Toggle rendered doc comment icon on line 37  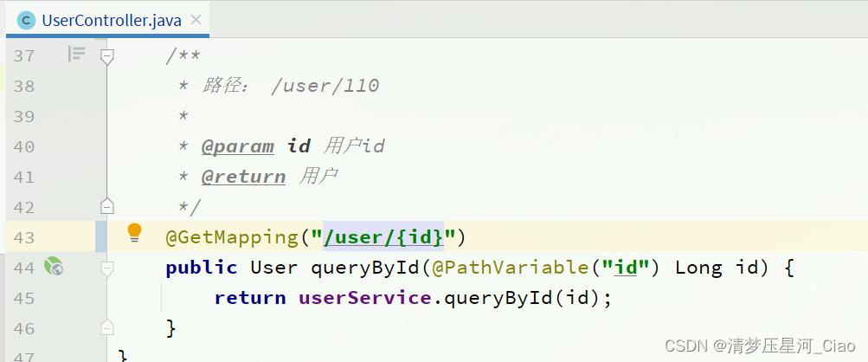coord(76,54)
